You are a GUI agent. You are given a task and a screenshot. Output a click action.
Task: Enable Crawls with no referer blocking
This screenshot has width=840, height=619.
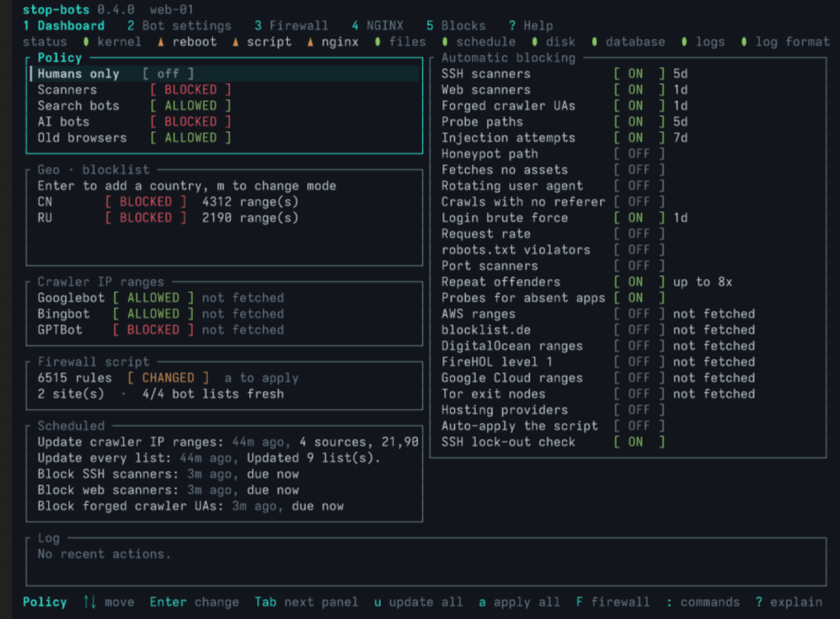click(639, 202)
